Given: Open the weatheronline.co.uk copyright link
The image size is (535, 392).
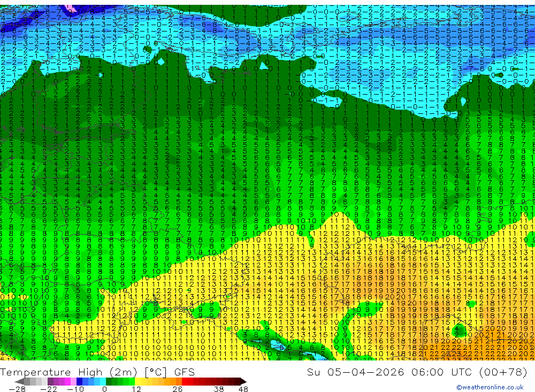Looking at the screenshot, I should [490, 387].
